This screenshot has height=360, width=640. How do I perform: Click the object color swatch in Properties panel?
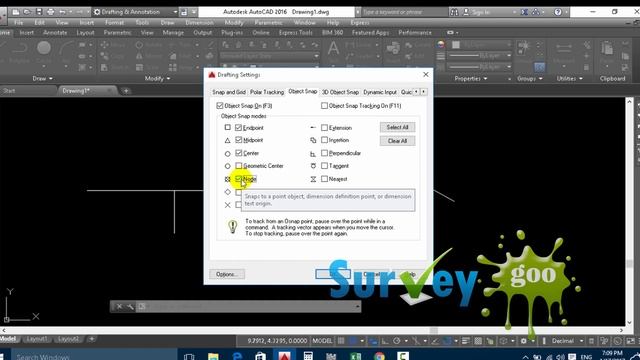[x=456, y=44]
